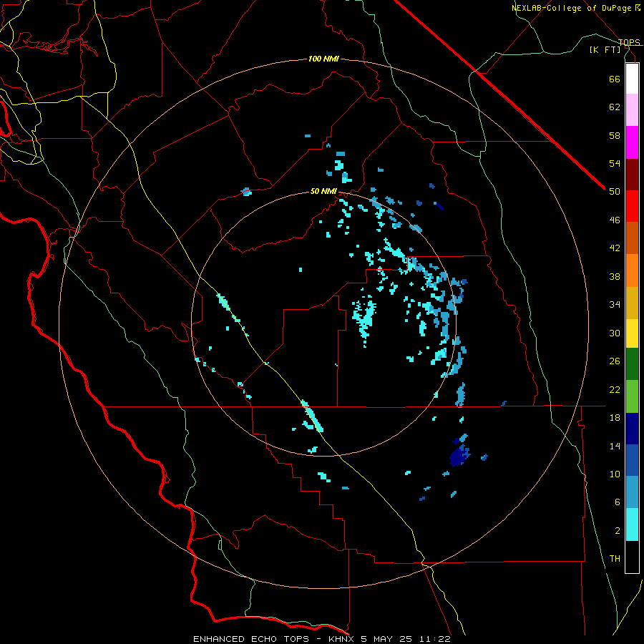Click the '42' legend value

coord(615,248)
